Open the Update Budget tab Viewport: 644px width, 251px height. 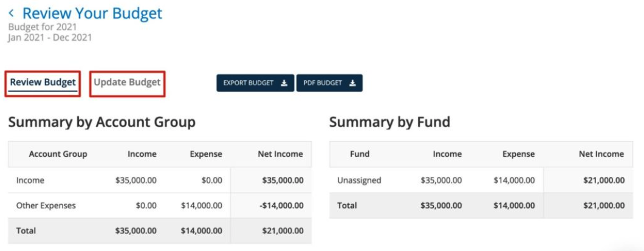coord(127,82)
